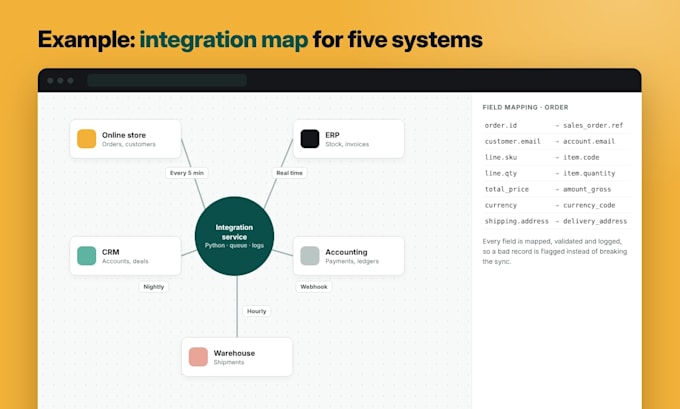
Task: Click 'Accounts, deals' subtitle text
Action: [125, 262]
